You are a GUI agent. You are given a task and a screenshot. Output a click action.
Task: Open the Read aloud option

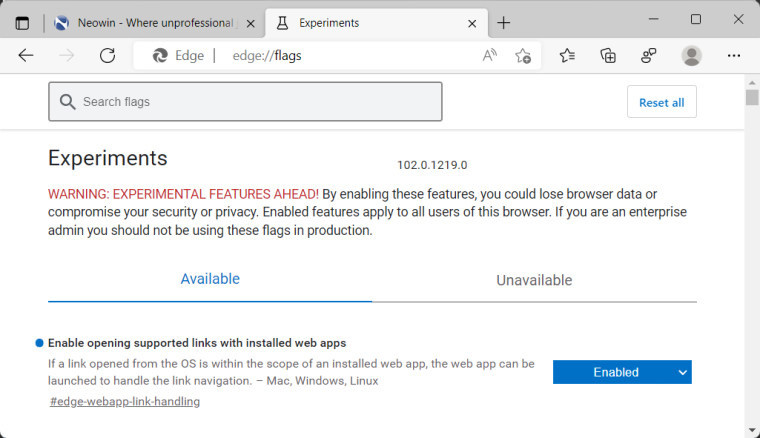click(x=489, y=56)
